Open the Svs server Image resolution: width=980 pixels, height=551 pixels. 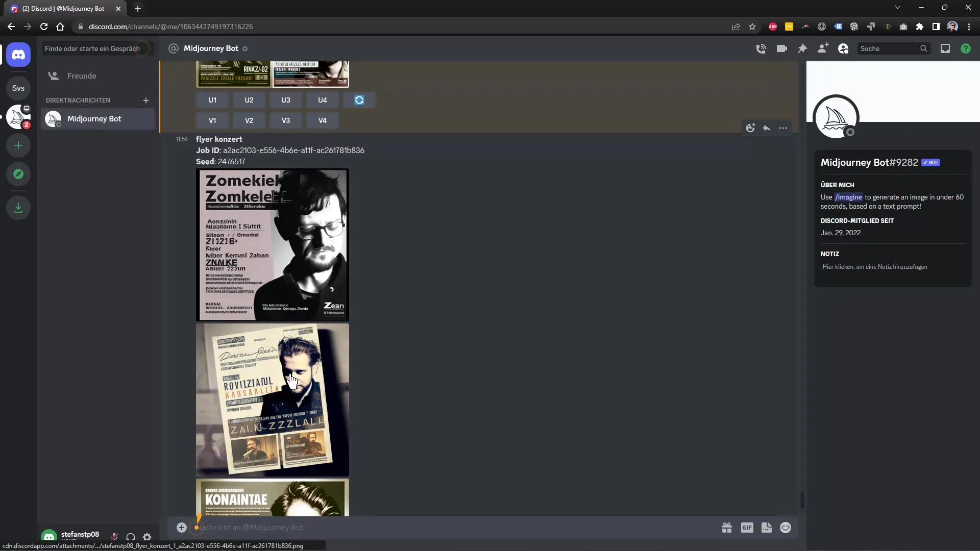[x=18, y=88]
